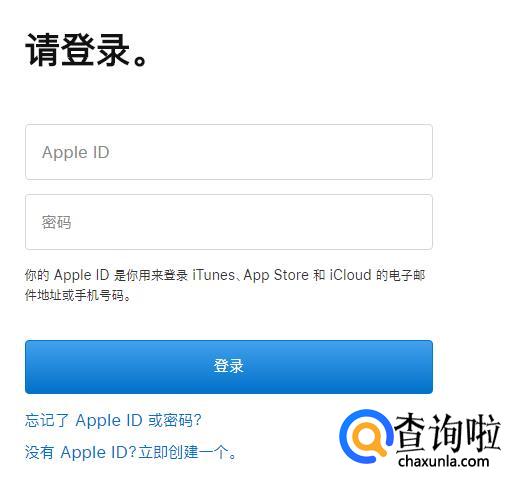Image resolution: width=513 pixels, height=492 pixels.
Task: Click the 件地址或手机号码 description line
Action: pyautogui.click(x=78, y=295)
